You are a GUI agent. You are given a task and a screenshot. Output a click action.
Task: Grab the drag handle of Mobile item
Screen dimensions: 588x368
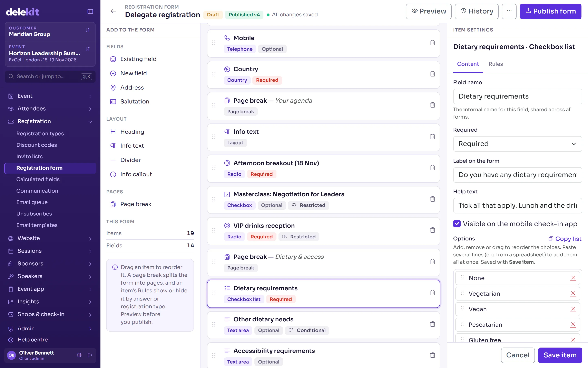[x=214, y=43]
